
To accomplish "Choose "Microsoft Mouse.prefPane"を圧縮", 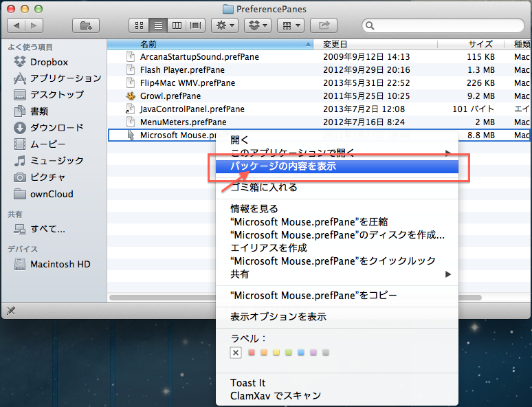I will click(x=337, y=222).
